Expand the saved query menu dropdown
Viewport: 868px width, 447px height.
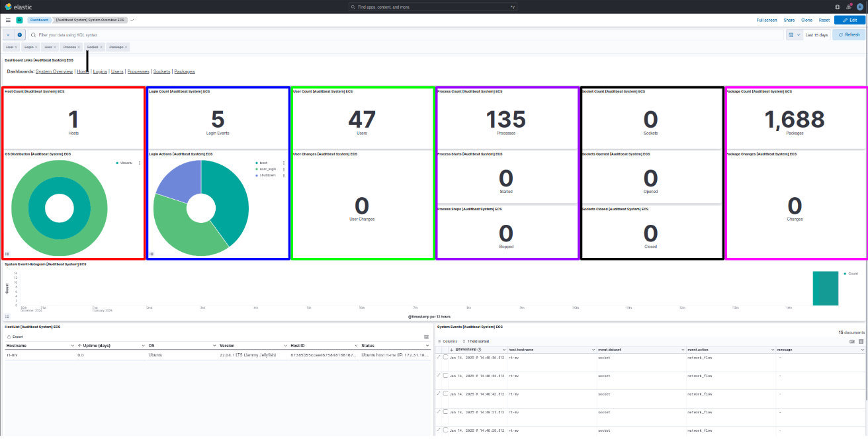[x=8, y=34]
